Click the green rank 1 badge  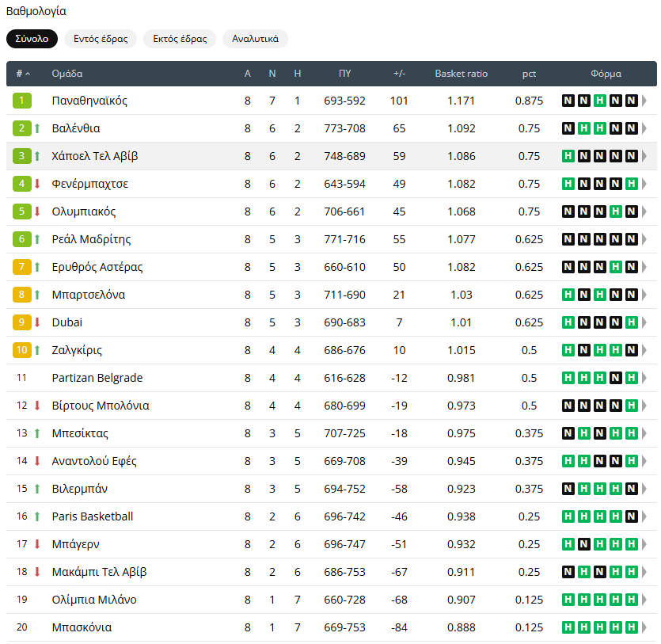point(22,101)
